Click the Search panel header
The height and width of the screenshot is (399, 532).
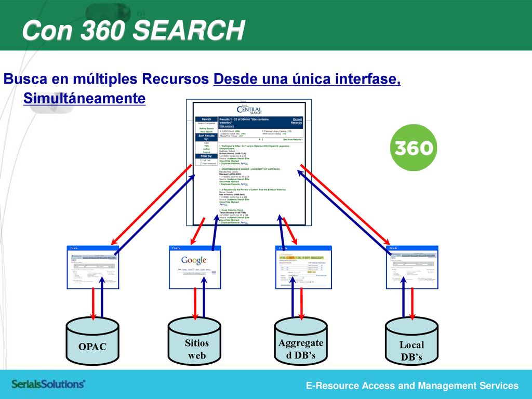(206, 119)
